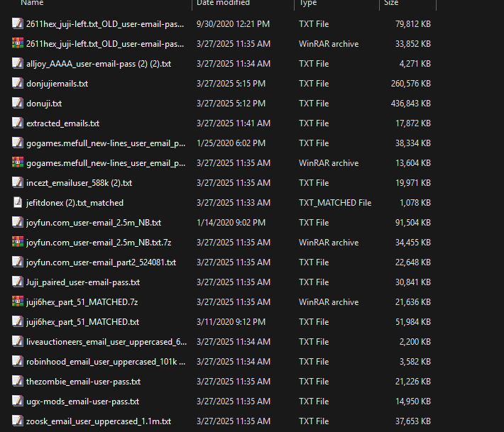Select alljoy_AAAA_user-email-pass (2) (2).txt name

click(x=99, y=64)
